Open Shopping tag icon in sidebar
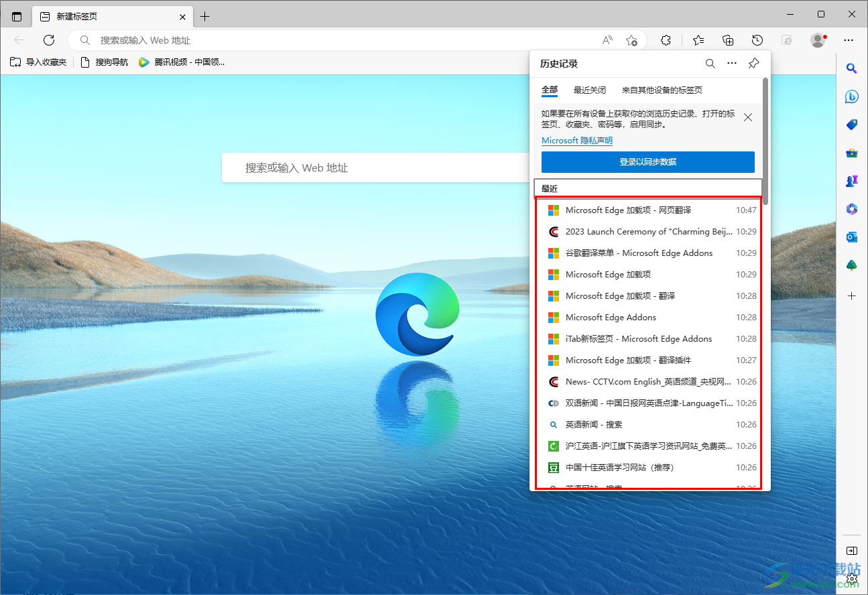Viewport: 868px width, 595px height. tap(852, 125)
